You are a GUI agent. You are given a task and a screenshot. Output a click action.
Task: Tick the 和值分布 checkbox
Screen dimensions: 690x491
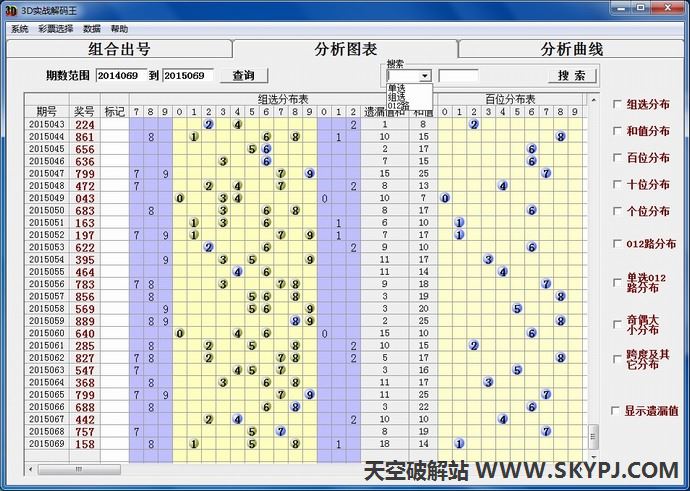coord(617,131)
